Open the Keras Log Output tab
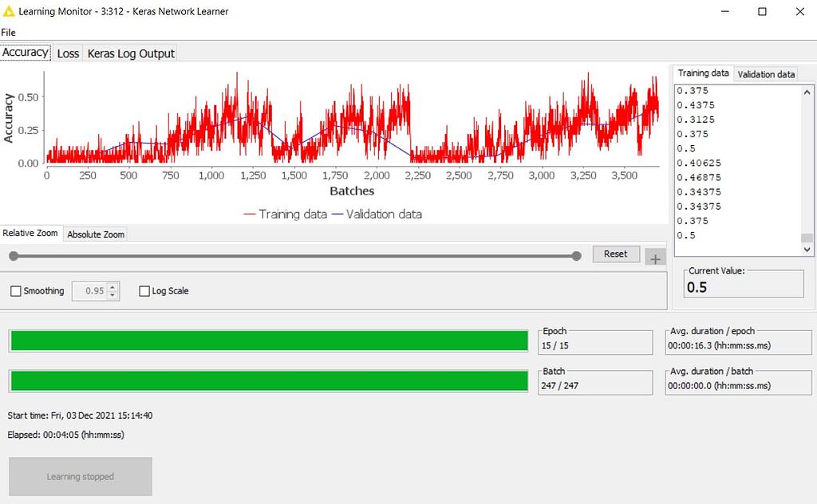The image size is (817, 504). tap(129, 53)
